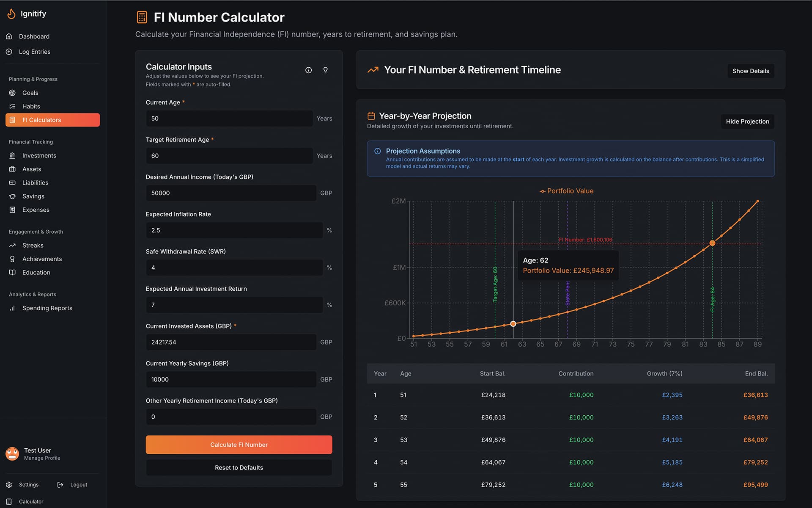The height and width of the screenshot is (508, 812).
Task: Click the Expected Inflation Rate field
Action: [x=234, y=230]
